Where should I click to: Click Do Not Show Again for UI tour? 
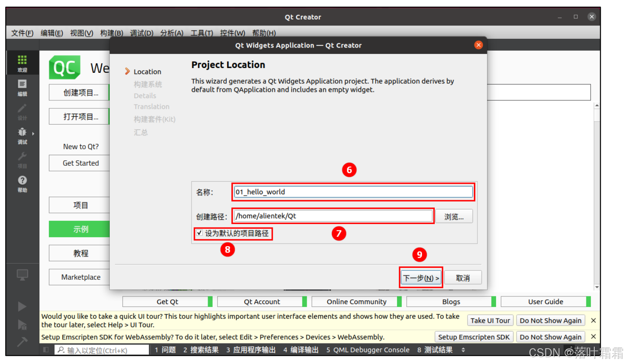(x=551, y=320)
